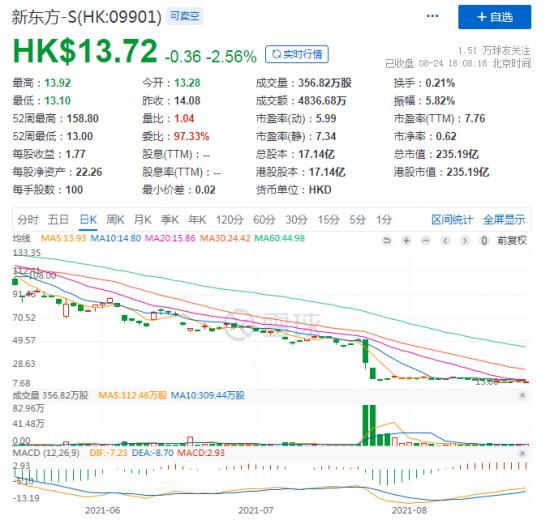Click the 2021-06 date axis label
550x520 pixels.
point(102,510)
